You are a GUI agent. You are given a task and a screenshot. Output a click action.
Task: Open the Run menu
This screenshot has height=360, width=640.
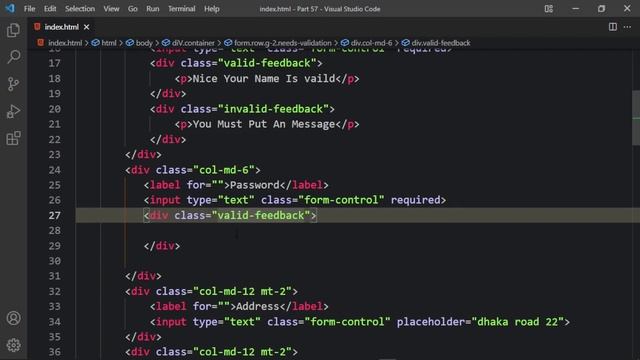(153, 9)
